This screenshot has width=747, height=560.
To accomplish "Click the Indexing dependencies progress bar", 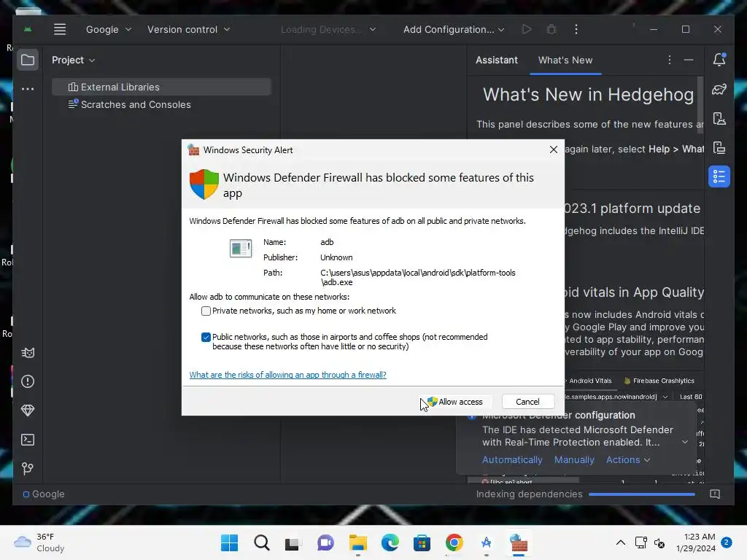I will [x=642, y=494].
